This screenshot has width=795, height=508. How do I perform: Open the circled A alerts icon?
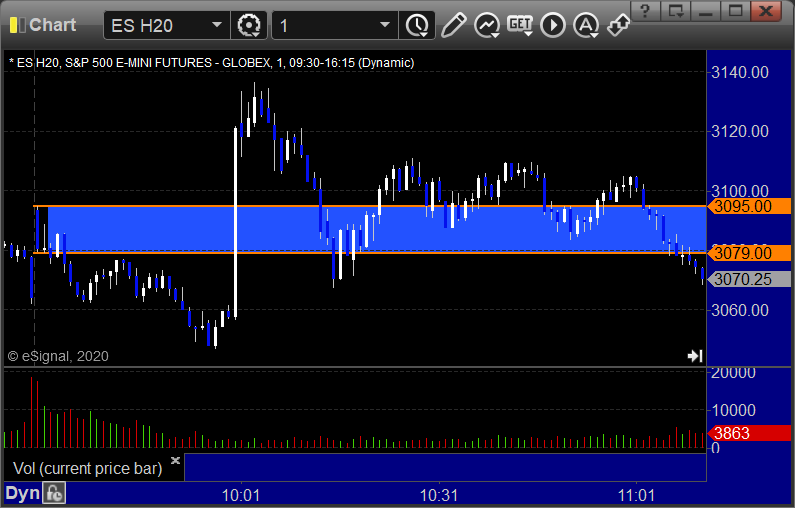click(586, 25)
